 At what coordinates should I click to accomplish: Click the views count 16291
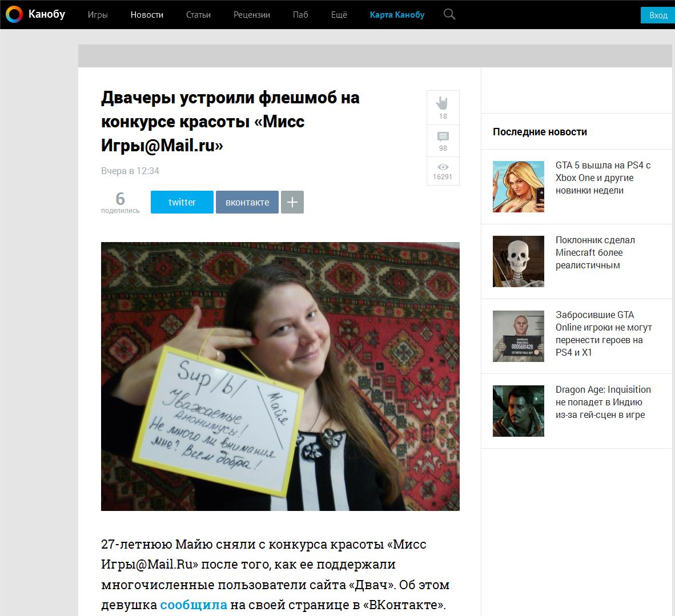tap(443, 177)
